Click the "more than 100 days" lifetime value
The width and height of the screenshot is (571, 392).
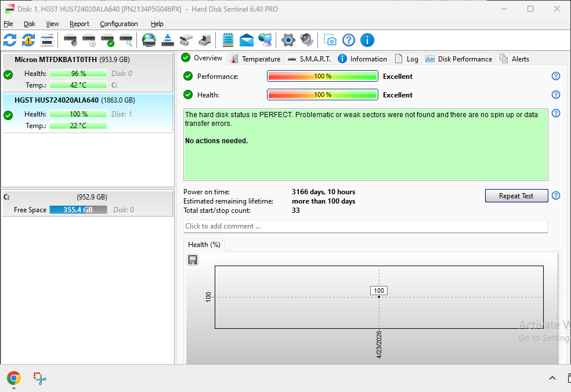point(323,201)
